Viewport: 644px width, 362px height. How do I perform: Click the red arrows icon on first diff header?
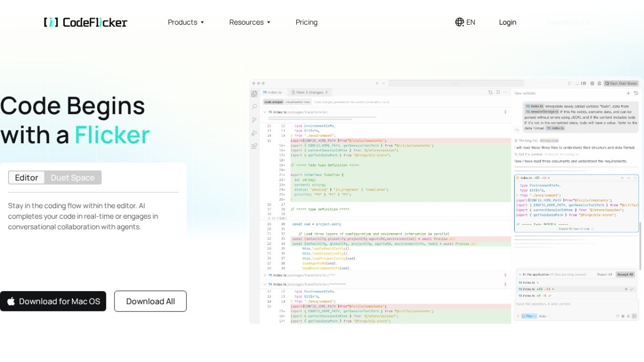pos(505,112)
